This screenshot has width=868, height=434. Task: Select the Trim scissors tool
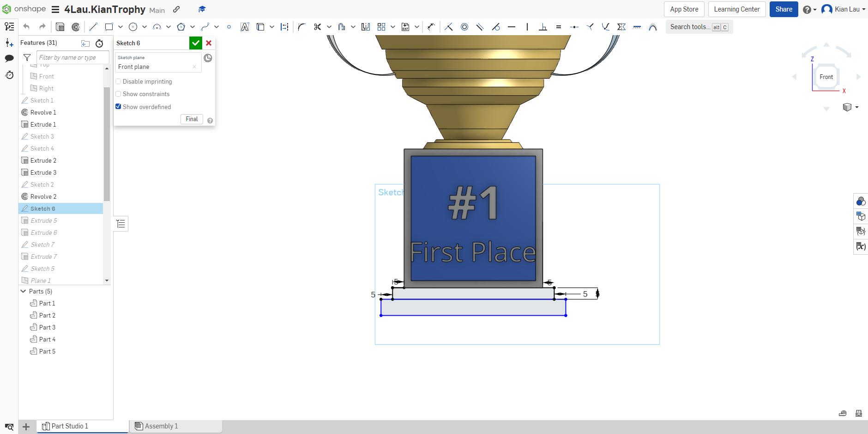[317, 27]
